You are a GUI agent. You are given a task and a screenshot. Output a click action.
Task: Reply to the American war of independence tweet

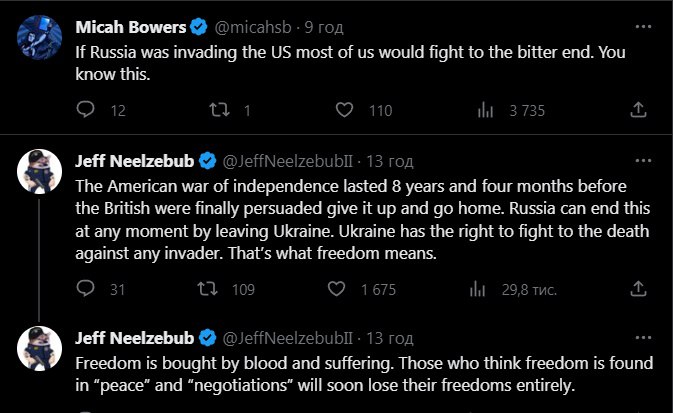pyautogui.click(x=88, y=290)
